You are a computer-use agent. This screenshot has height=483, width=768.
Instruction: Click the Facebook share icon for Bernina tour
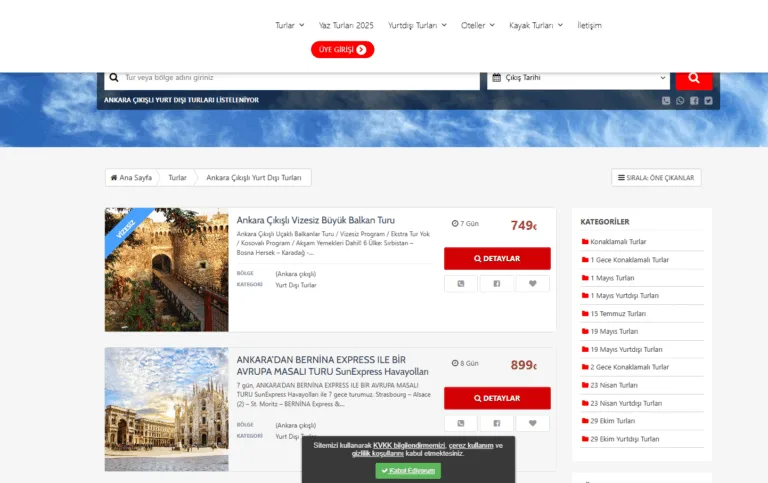(x=497, y=423)
